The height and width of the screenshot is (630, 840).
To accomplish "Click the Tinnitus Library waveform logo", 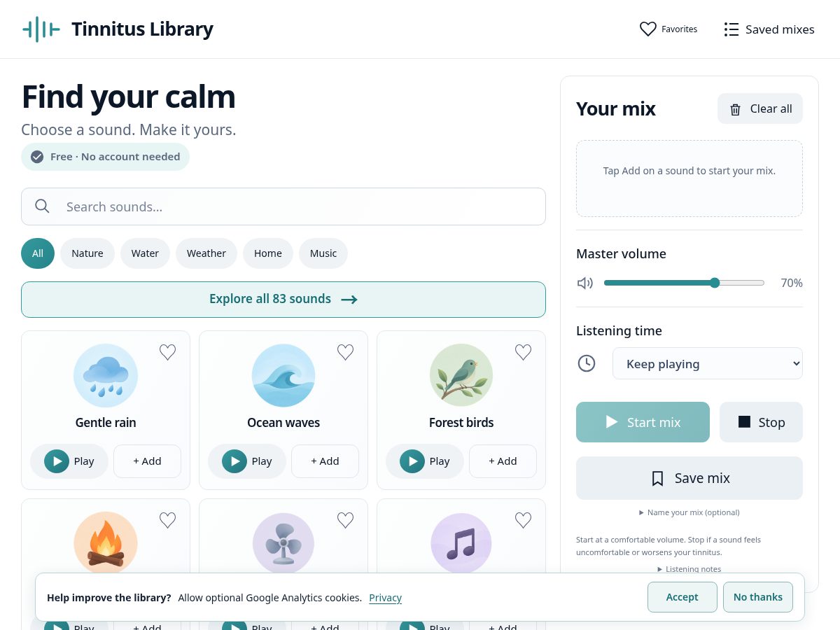I will tap(41, 29).
